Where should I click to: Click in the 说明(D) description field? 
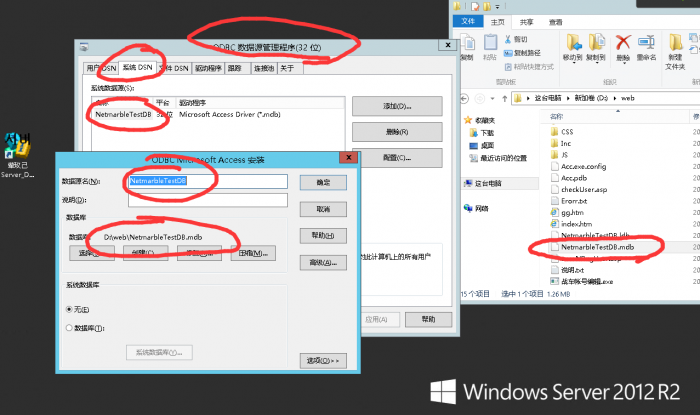click(208, 201)
